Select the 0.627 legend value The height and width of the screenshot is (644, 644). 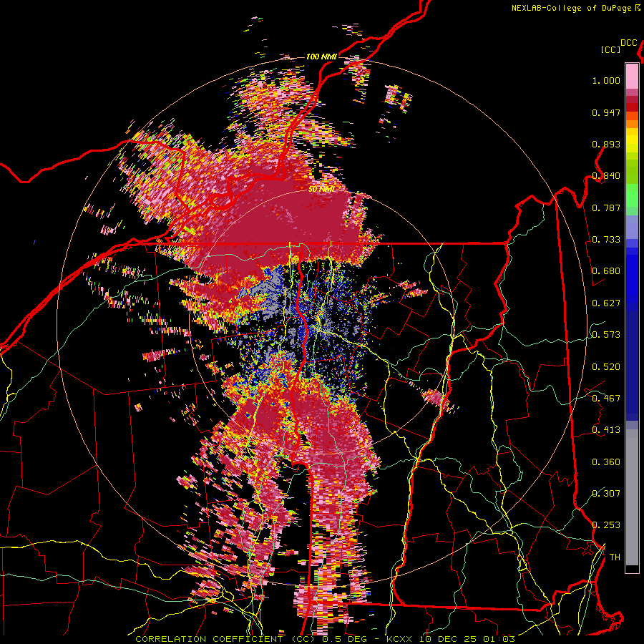tap(606, 303)
